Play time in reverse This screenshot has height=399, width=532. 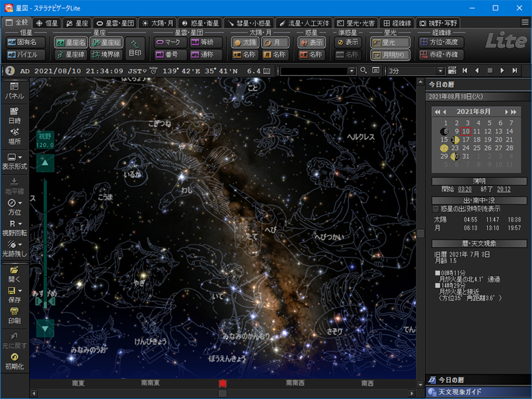coord(477,70)
